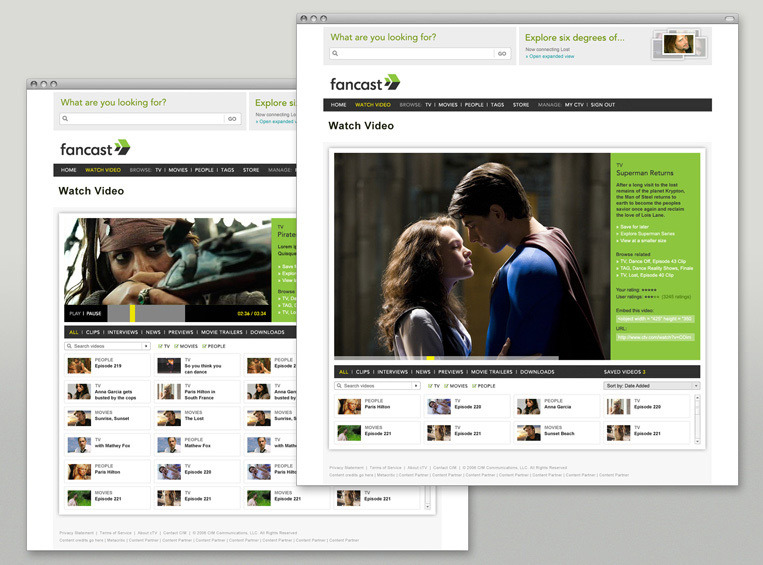This screenshot has height=565, width=763.
Task: Select WATCH VIDEO in the front window's nav bar
Action: coord(373,105)
